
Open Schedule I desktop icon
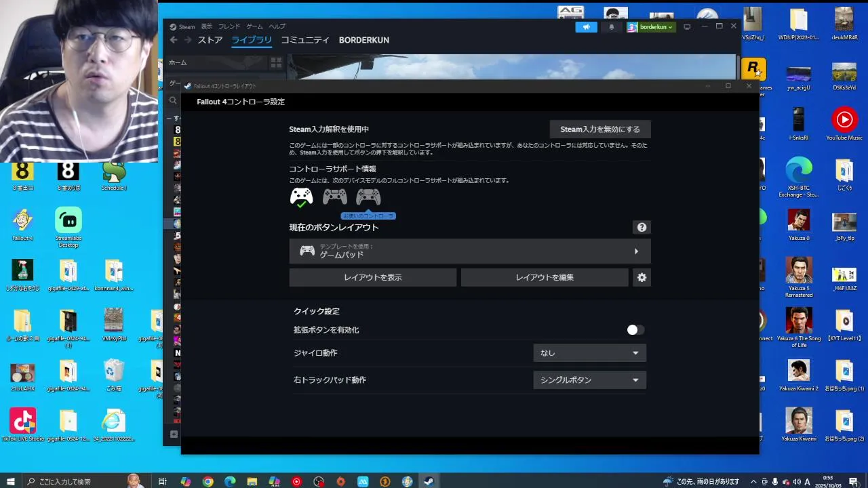click(x=114, y=176)
